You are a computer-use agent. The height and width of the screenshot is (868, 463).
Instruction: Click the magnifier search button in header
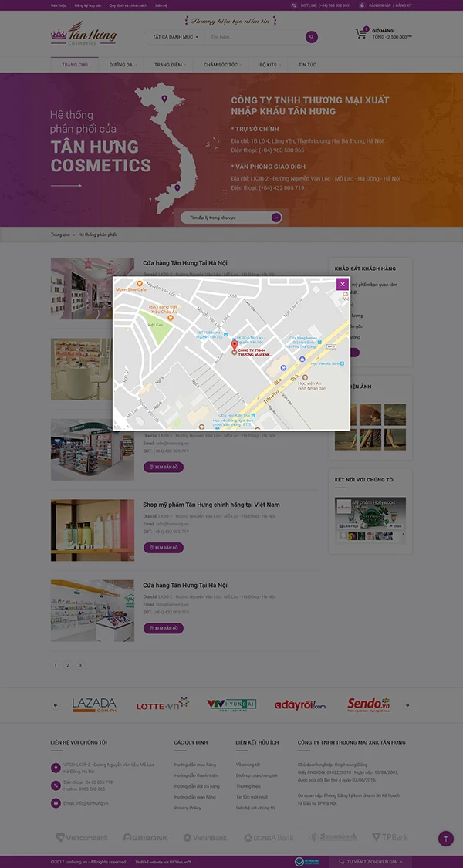[312, 37]
